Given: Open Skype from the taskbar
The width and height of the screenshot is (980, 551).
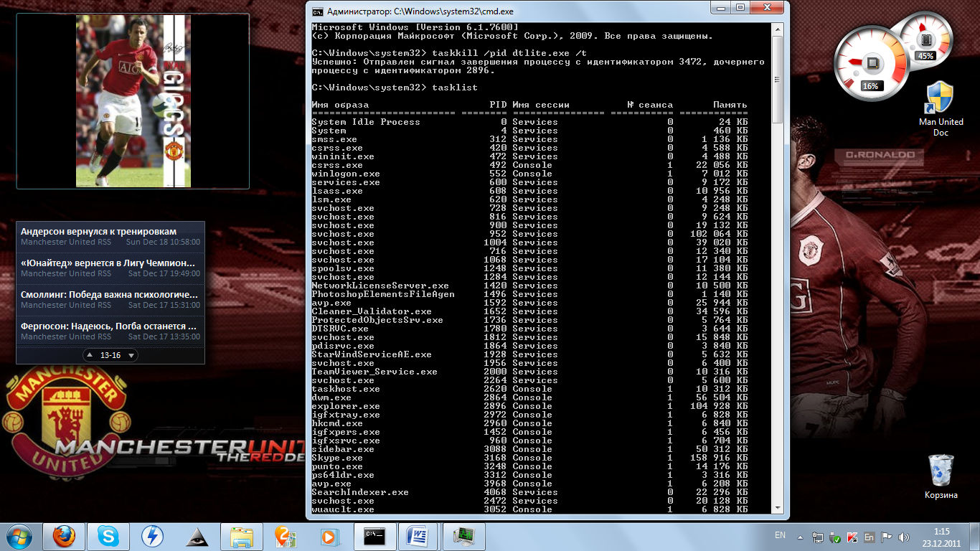Looking at the screenshot, I should [x=109, y=536].
